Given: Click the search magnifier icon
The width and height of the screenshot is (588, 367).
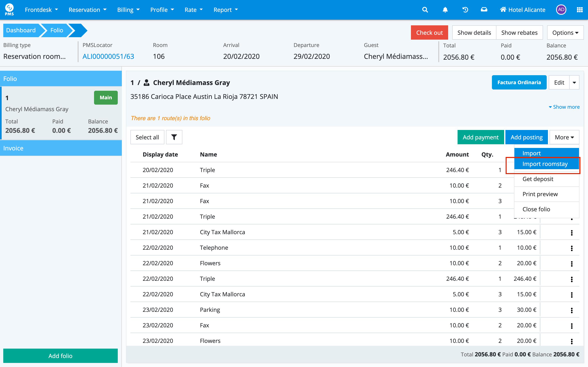Looking at the screenshot, I should point(425,10).
